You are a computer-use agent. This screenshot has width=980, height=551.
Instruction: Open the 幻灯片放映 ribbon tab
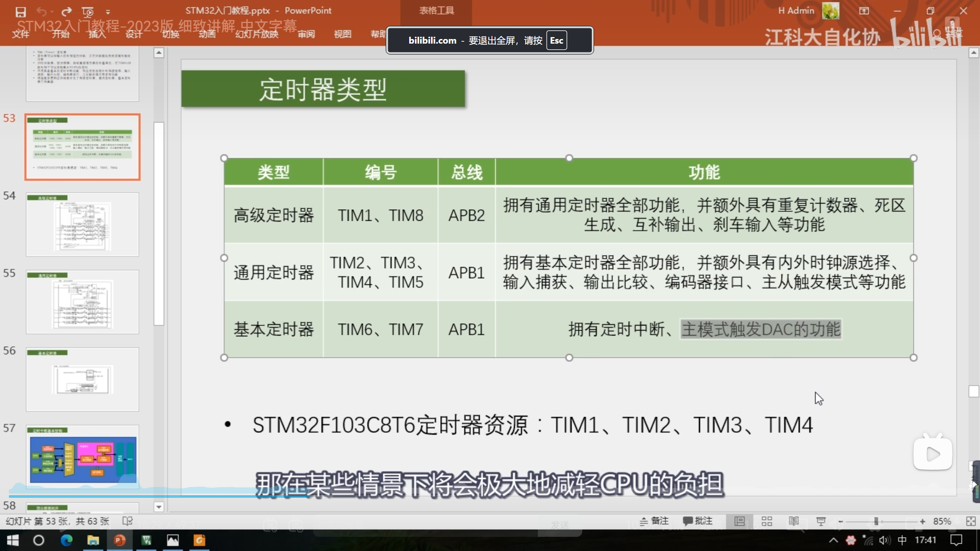click(256, 34)
